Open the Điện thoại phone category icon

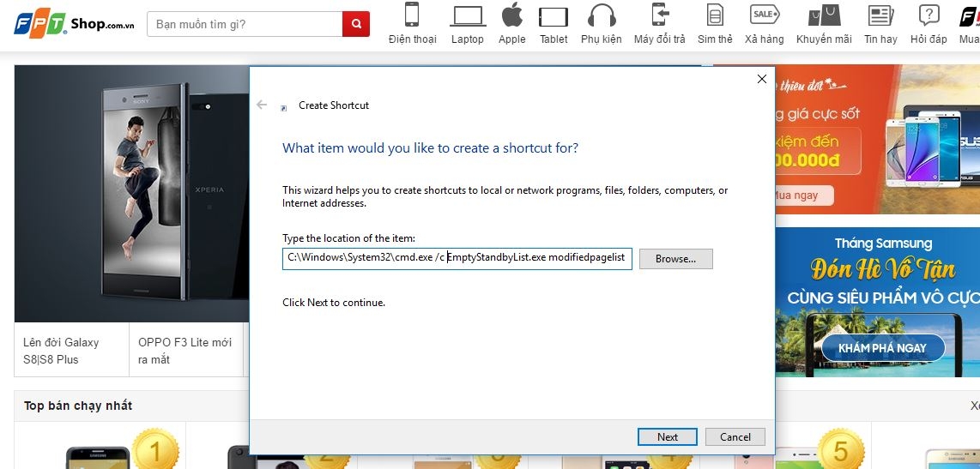pyautogui.click(x=412, y=15)
